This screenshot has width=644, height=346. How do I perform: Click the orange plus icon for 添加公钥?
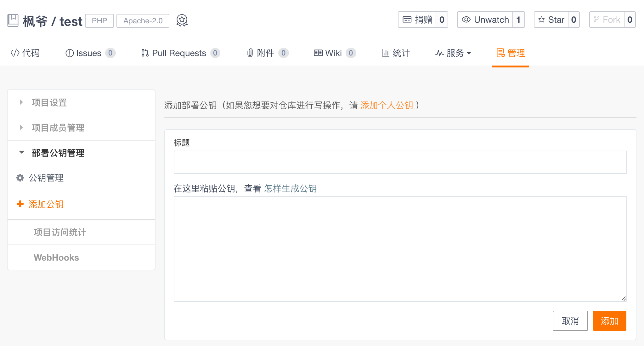point(20,204)
